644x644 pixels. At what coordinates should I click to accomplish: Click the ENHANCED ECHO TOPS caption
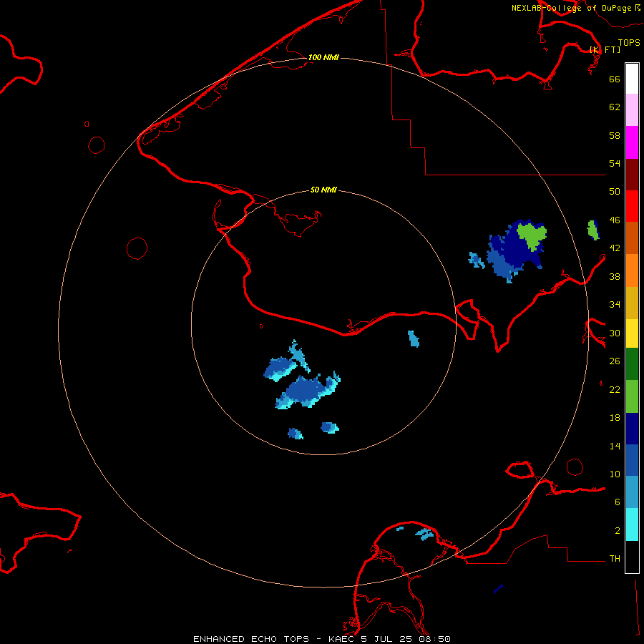coord(251,639)
